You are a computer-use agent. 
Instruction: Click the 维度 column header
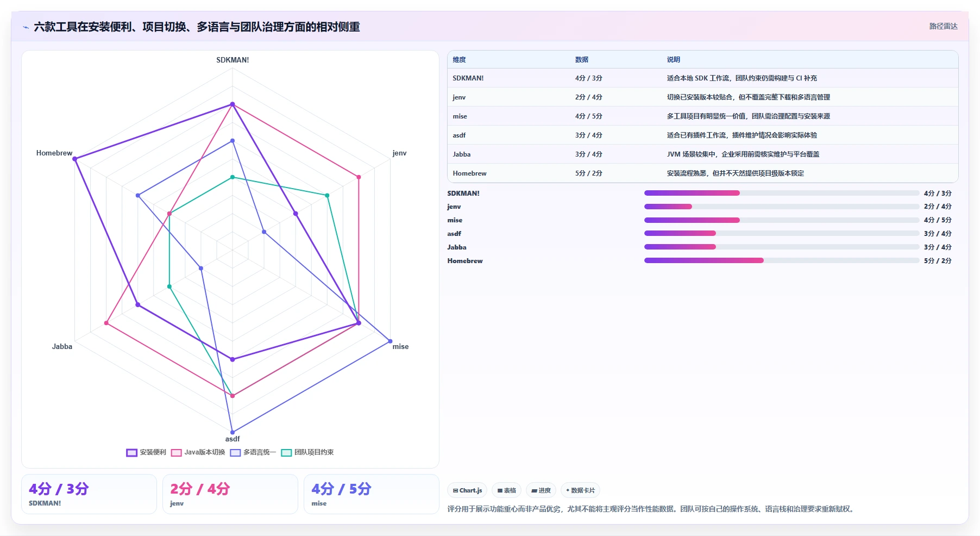click(x=460, y=60)
